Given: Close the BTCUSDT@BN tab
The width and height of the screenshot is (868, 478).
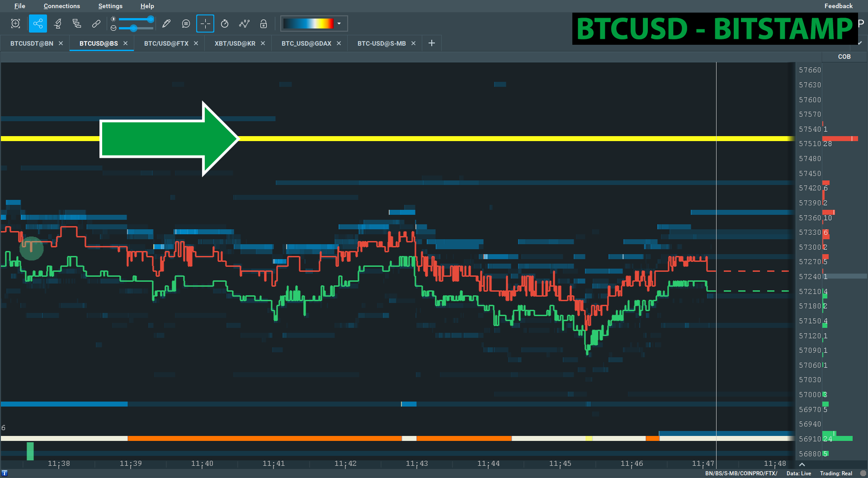Looking at the screenshot, I should point(61,43).
